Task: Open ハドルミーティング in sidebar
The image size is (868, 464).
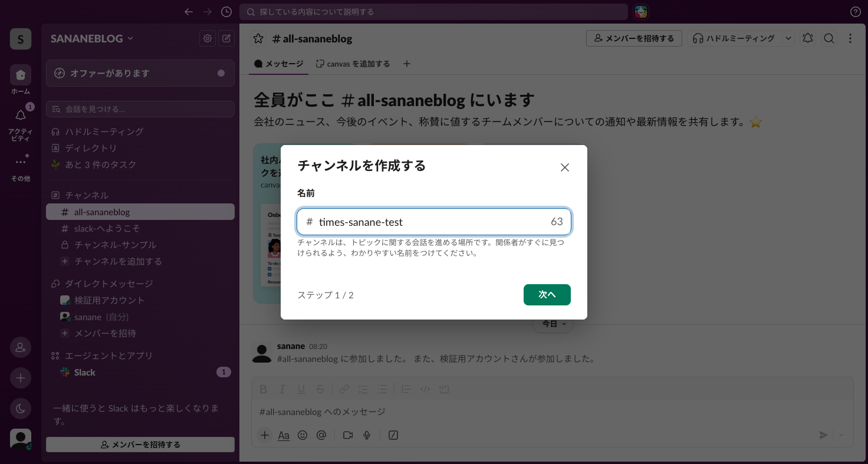Action: point(140,131)
